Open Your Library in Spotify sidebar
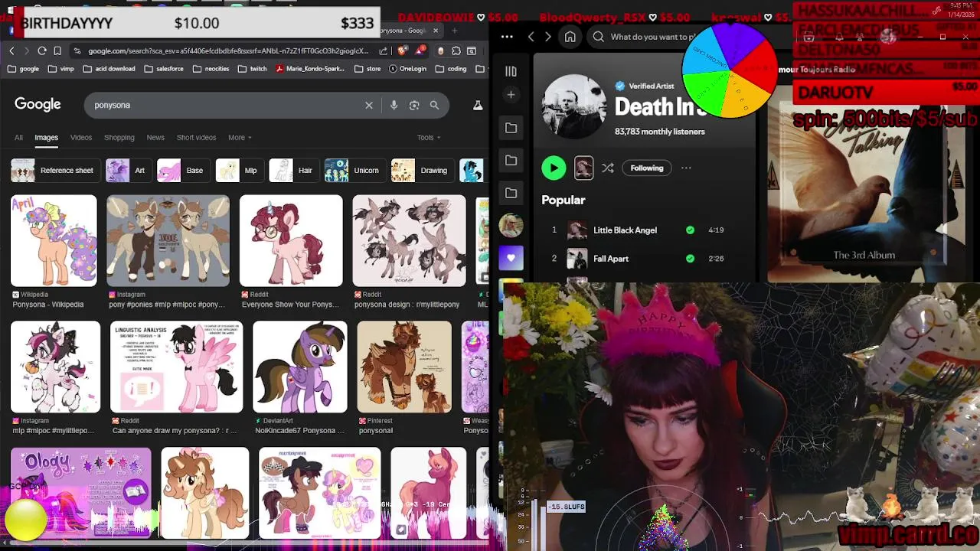Viewport: 980px width, 551px height. click(511, 71)
